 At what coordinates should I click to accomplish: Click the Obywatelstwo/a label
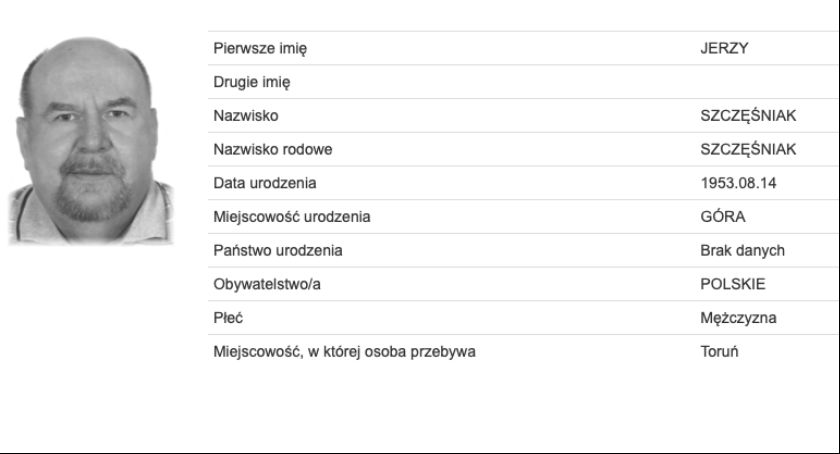click(267, 285)
